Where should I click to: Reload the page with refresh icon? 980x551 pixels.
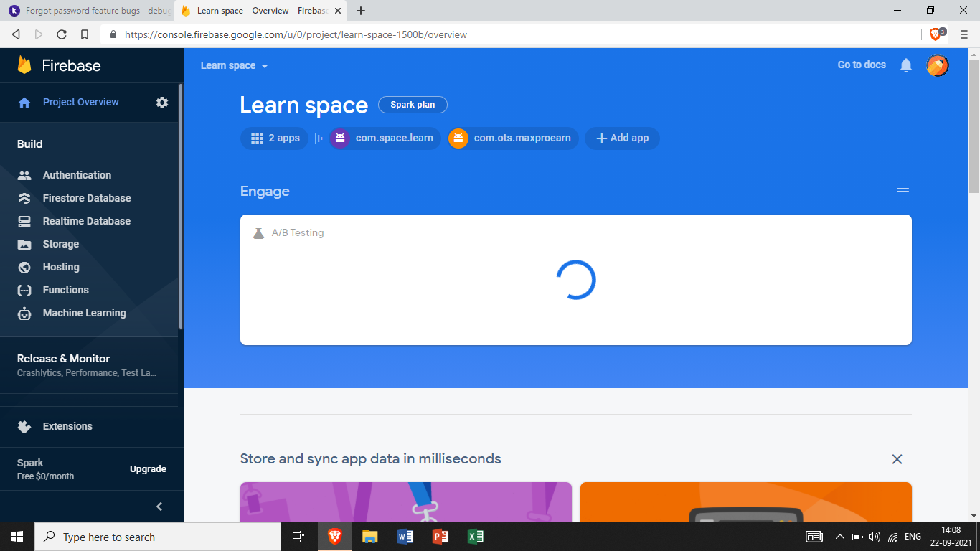(x=62, y=34)
